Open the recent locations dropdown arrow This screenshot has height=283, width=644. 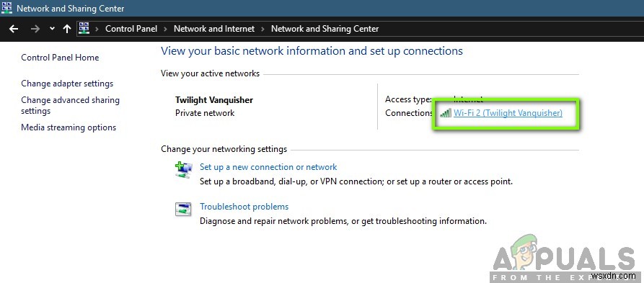[x=52, y=29]
